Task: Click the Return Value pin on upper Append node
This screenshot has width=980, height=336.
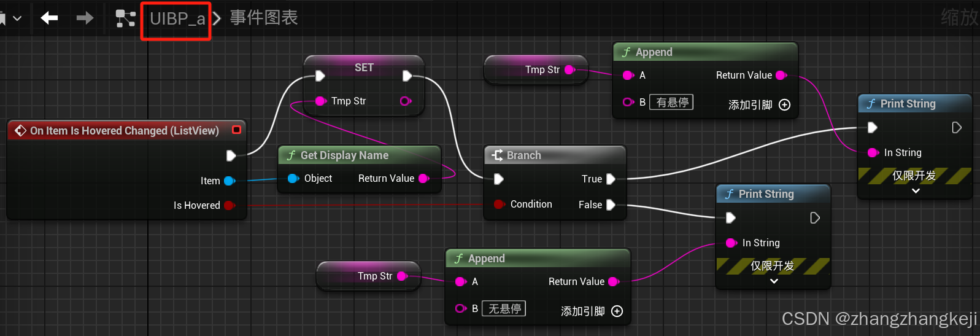Action: click(781, 75)
